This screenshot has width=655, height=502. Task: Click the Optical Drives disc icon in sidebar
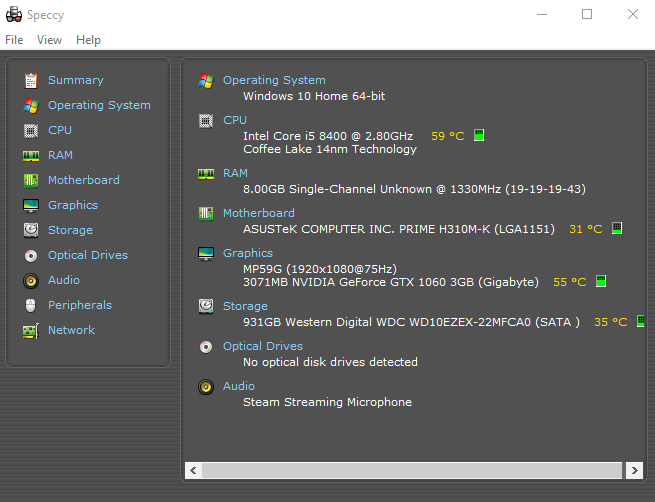tap(30, 256)
